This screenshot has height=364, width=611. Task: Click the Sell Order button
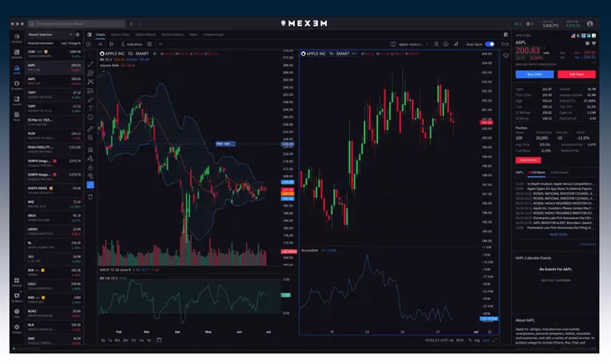(x=577, y=74)
